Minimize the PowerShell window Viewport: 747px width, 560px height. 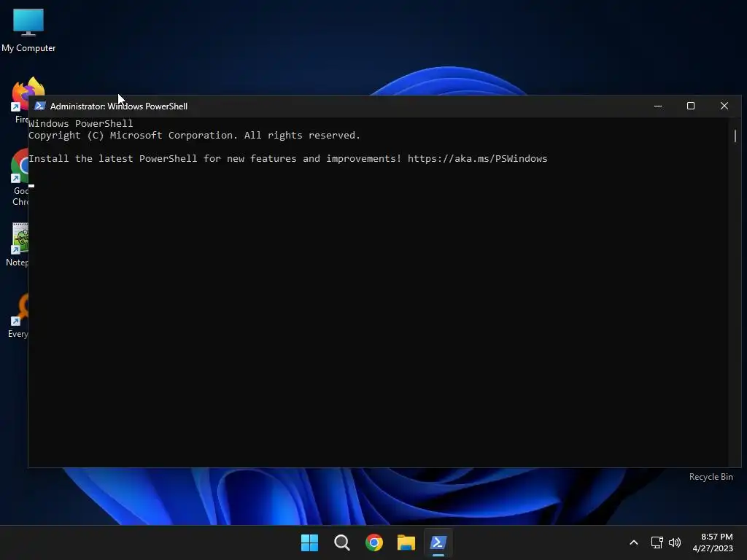click(658, 106)
